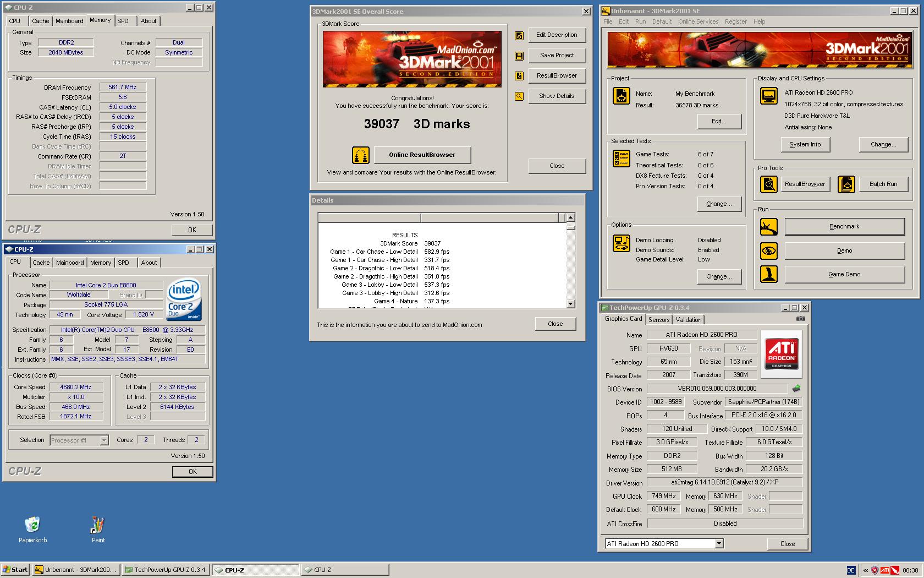Switch to About tab in lower CPU-Z

tap(149, 263)
